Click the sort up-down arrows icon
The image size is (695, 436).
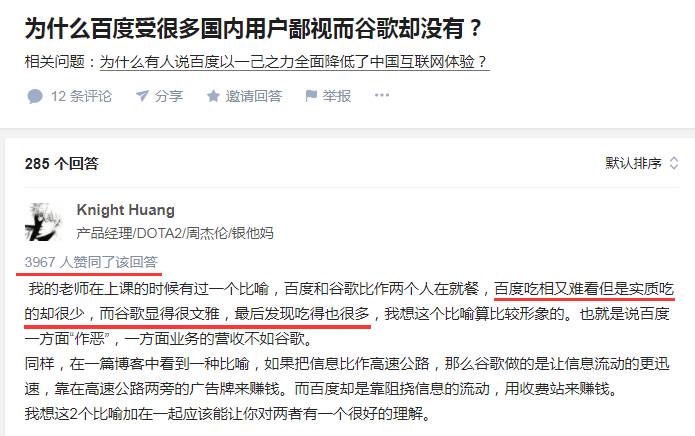pyautogui.click(x=674, y=163)
